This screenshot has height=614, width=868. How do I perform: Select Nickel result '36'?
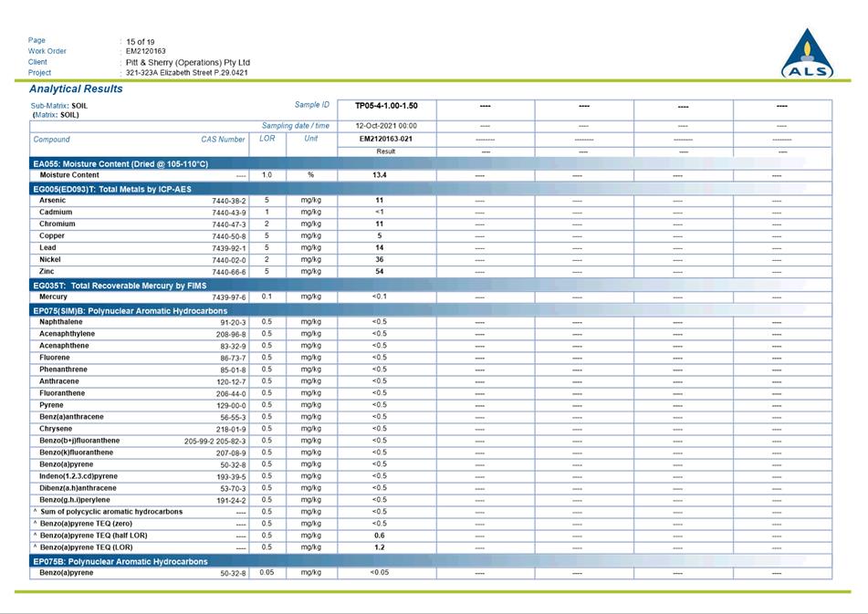(379, 260)
